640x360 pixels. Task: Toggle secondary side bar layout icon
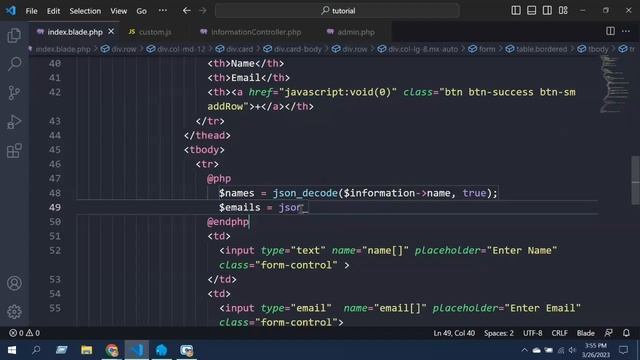[x=547, y=11]
